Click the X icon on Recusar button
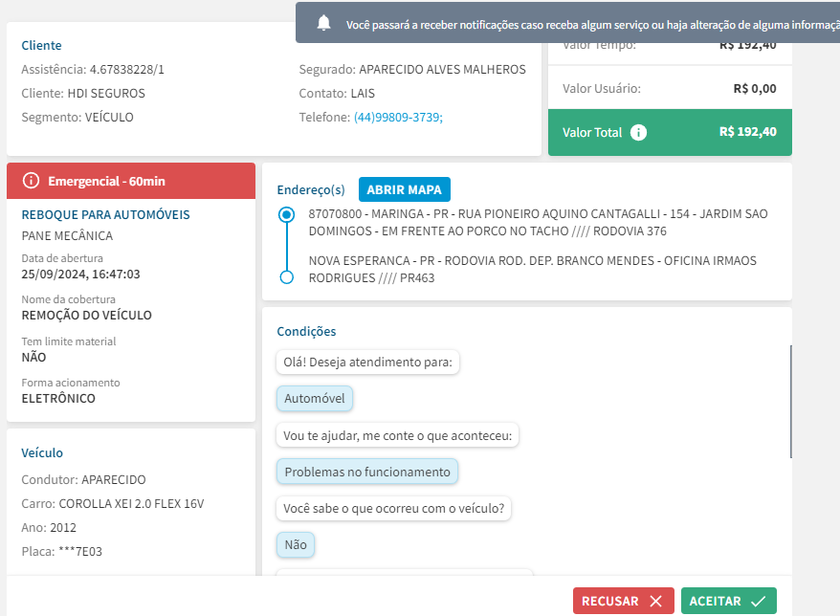Image resolution: width=840 pixels, height=616 pixels. (x=655, y=601)
